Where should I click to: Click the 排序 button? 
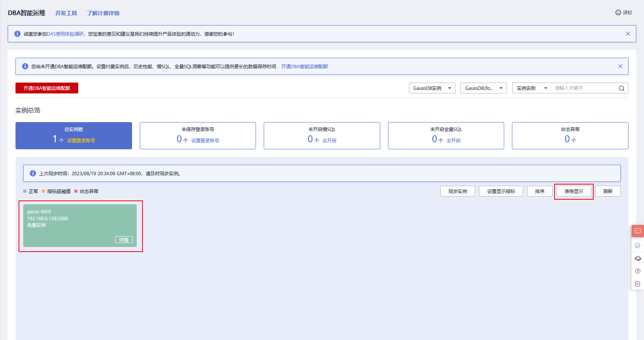point(540,191)
